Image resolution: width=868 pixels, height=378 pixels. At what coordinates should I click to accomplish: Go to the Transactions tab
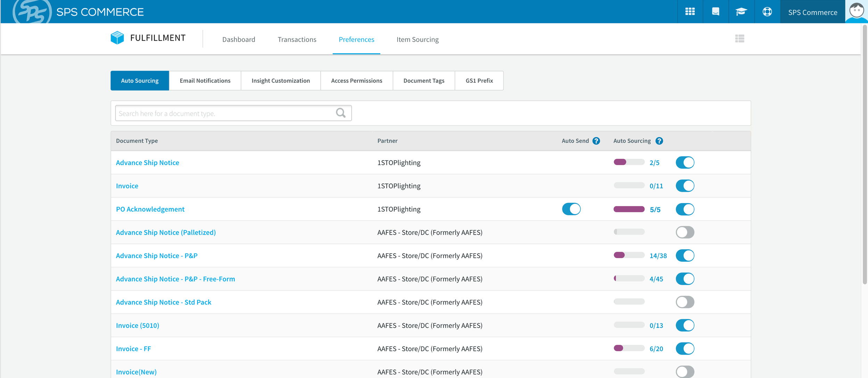click(x=297, y=40)
